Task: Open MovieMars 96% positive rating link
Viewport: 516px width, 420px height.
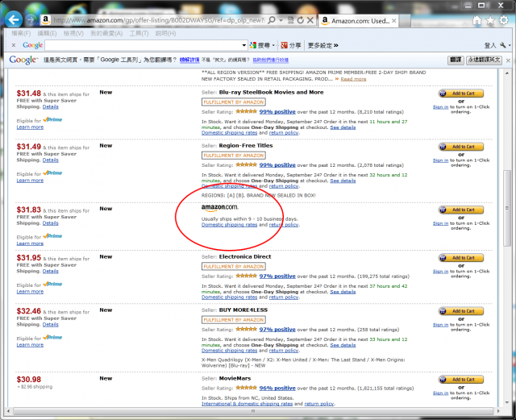Action: pyautogui.click(x=277, y=388)
